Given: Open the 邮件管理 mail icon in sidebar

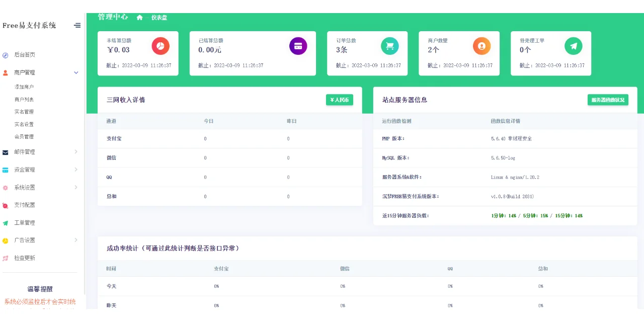Looking at the screenshot, I should tap(5, 152).
